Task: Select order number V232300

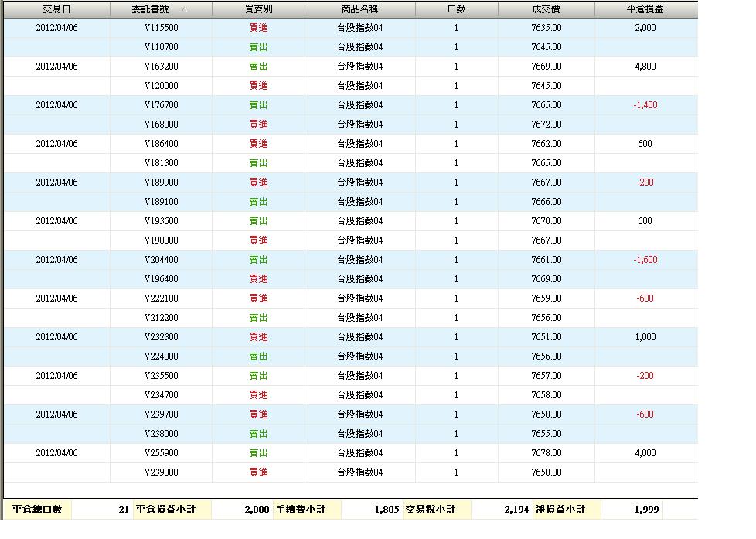Action: click(x=161, y=337)
